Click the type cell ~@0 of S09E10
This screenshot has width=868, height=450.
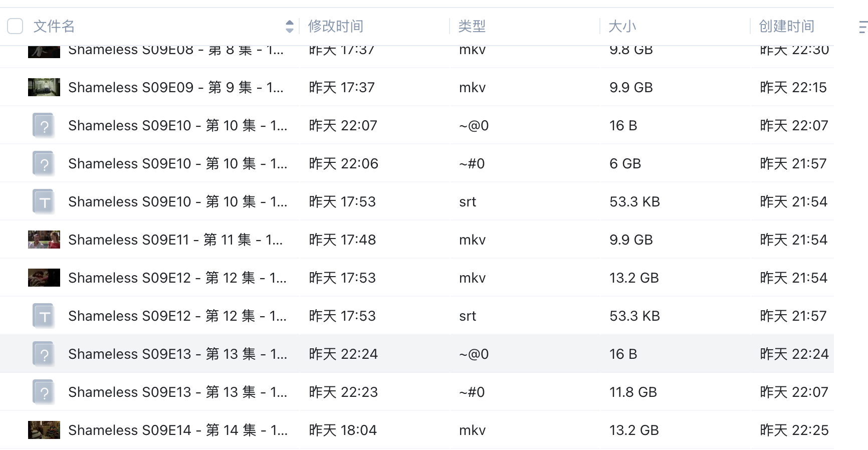474,125
